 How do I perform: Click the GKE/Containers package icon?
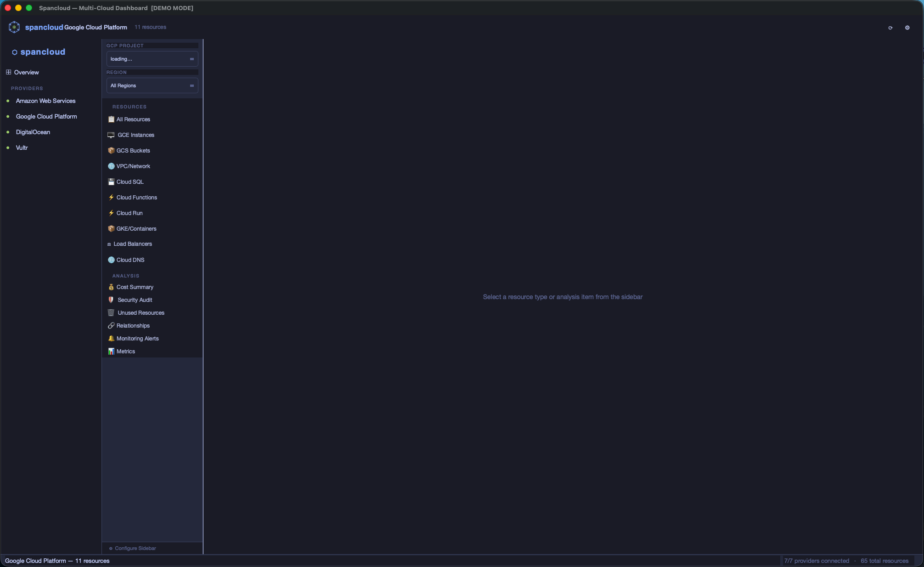[111, 229]
